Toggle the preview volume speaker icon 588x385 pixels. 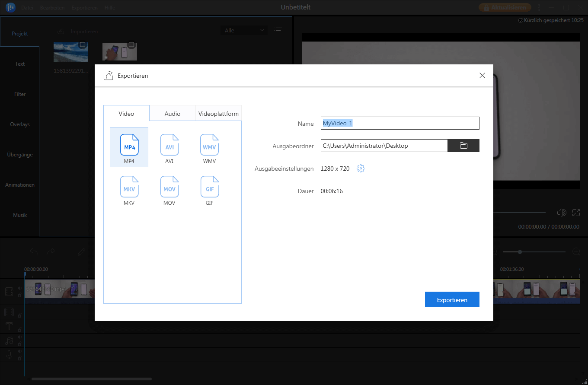[561, 213]
